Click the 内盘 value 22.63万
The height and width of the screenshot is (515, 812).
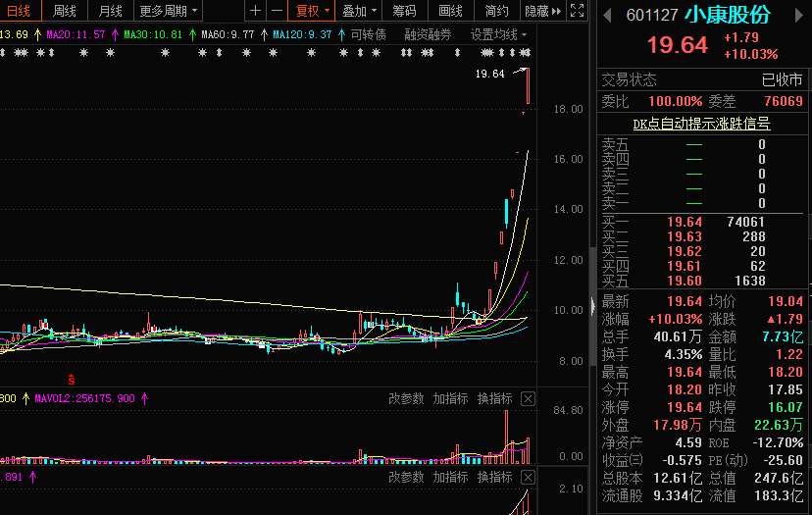[x=779, y=425]
